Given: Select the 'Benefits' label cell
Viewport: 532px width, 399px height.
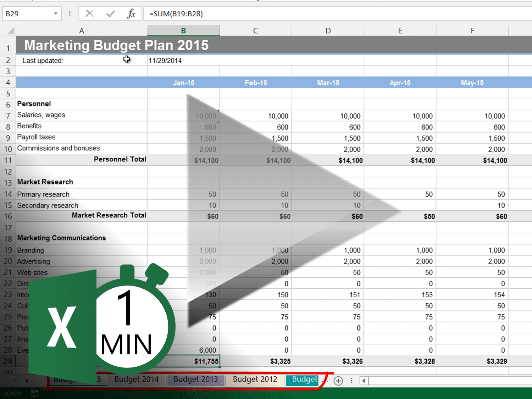Looking at the screenshot, I should 82,126.
